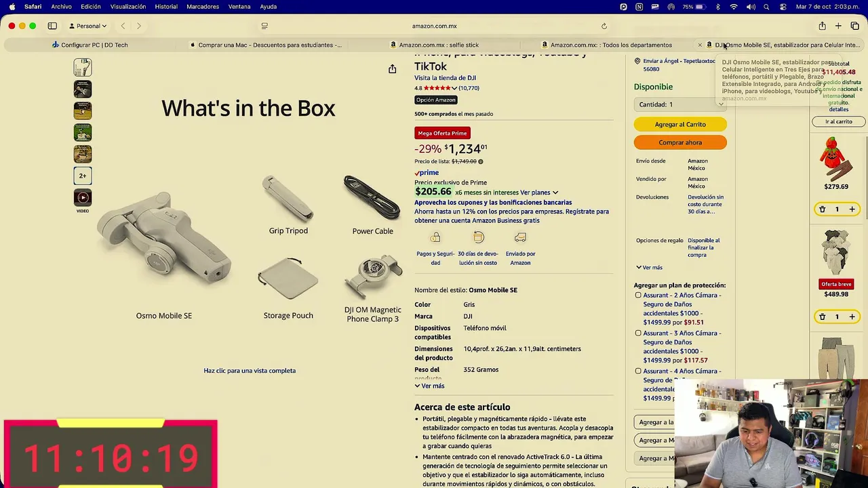Check Assurant 3 Años protection plan
Viewport: 868px width, 488px height.
pyautogui.click(x=638, y=333)
